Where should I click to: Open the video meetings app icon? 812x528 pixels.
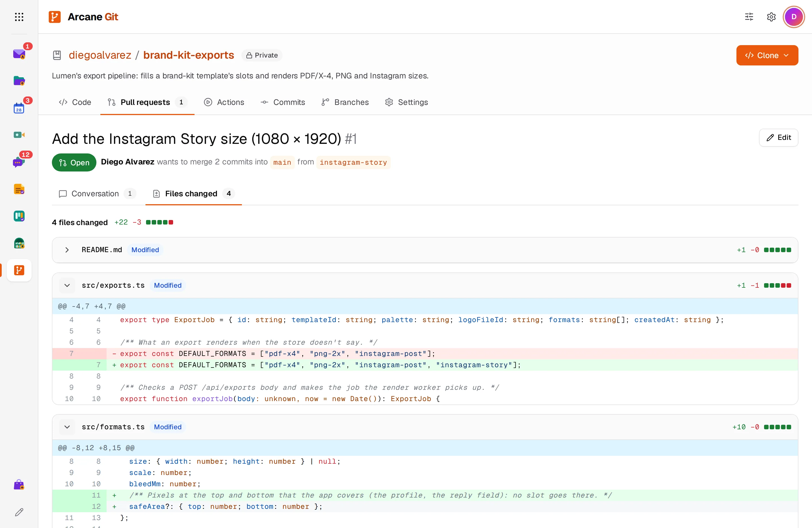[x=19, y=135]
